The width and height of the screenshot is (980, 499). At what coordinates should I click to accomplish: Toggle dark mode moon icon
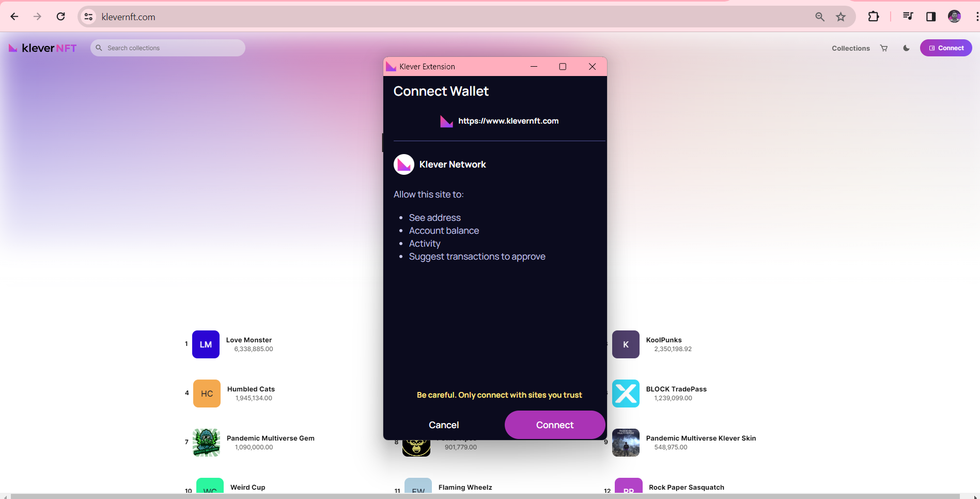pos(906,48)
